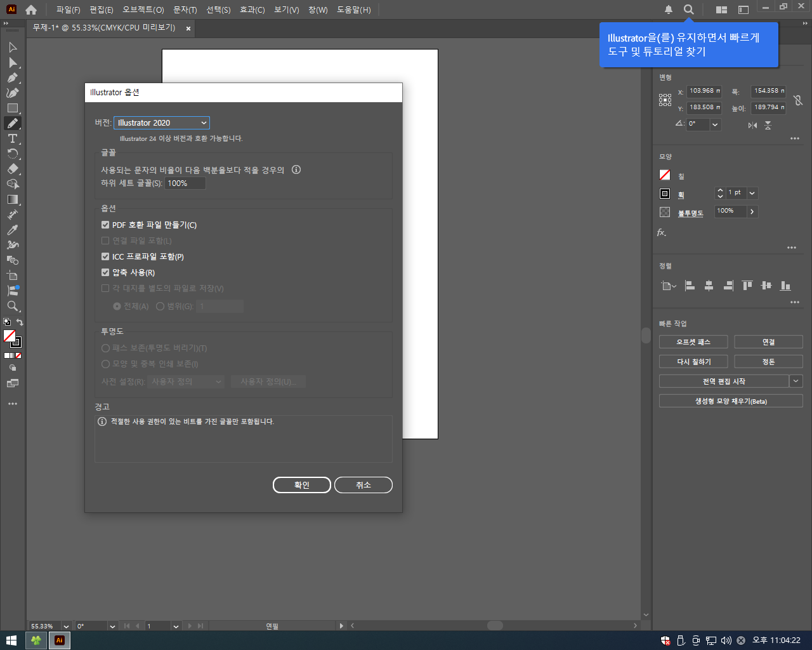Uncheck ICC 프로파일 포함 checkbox
This screenshot has width=812, height=650.
105,256
